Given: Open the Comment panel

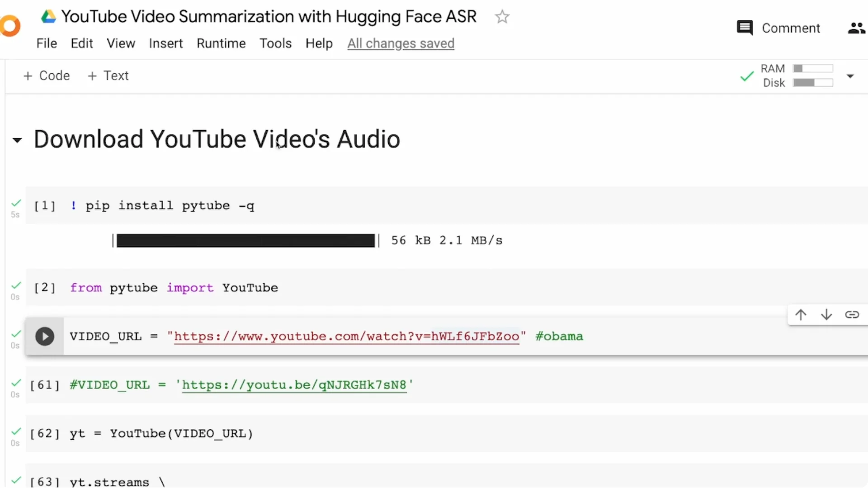Looking at the screenshot, I should [x=778, y=28].
